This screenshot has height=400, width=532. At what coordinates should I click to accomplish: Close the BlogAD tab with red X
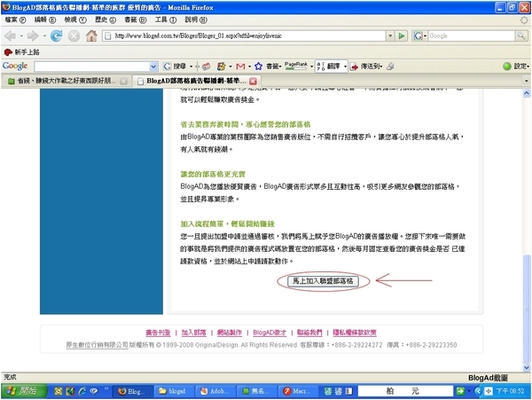pyautogui.click(x=253, y=81)
